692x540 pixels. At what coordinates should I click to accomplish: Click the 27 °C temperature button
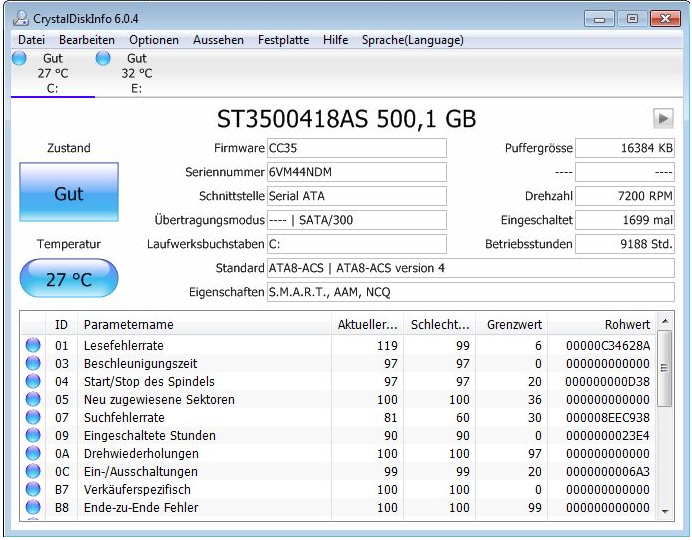[69, 278]
